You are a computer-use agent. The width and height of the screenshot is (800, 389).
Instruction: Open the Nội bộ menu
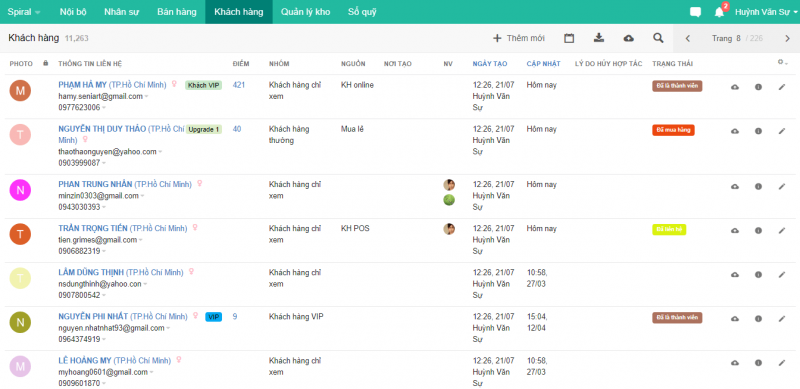73,12
